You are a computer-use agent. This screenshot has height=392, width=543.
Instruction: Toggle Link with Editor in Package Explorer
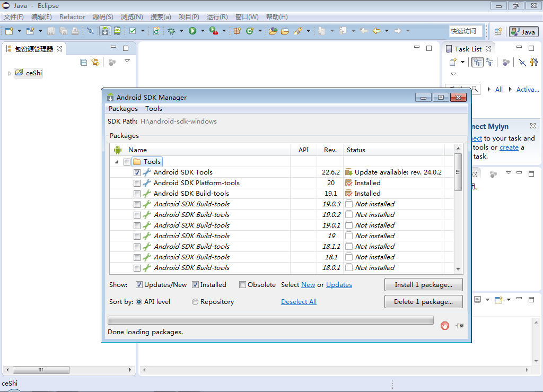point(95,63)
